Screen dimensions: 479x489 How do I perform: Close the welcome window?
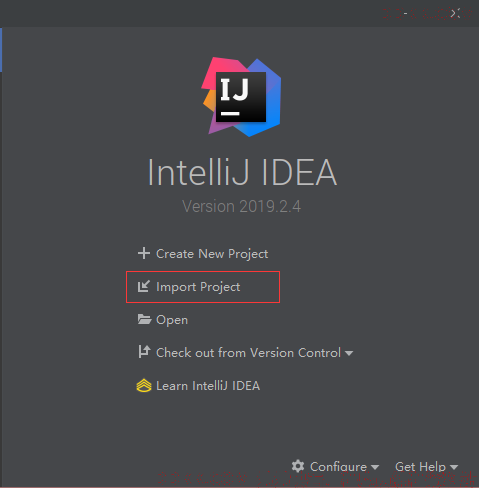pyautogui.click(x=455, y=13)
